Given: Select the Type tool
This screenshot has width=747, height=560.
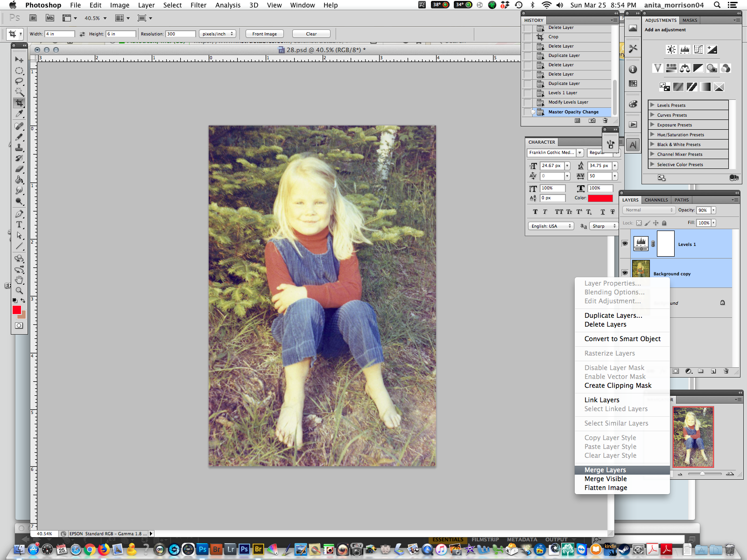Looking at the screenshot, I should pos(19,224).
